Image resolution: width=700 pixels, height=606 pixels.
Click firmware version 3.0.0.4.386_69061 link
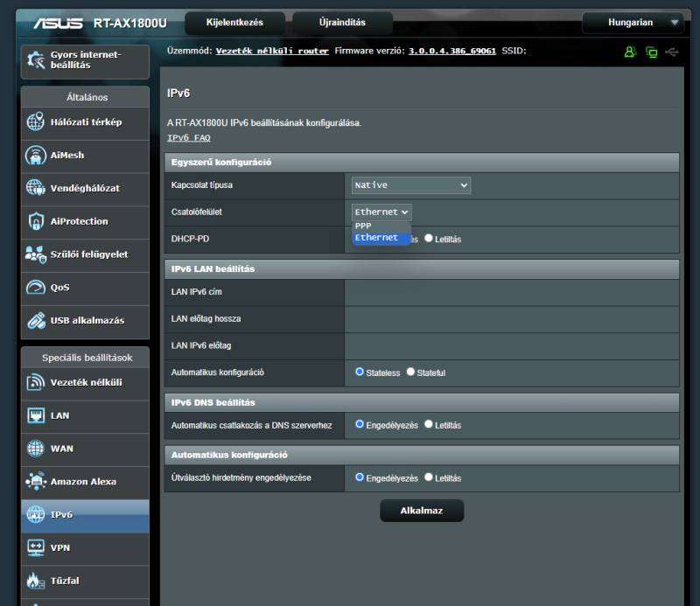tap(452, 51)
